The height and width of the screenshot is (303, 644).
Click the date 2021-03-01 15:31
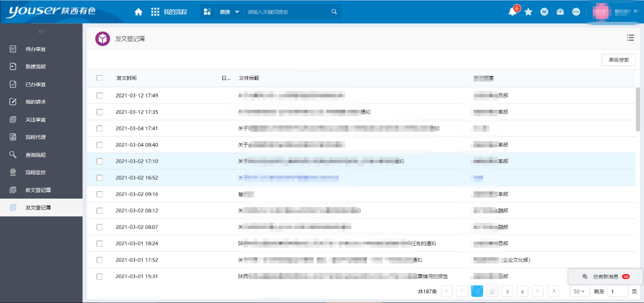point(137,277)
